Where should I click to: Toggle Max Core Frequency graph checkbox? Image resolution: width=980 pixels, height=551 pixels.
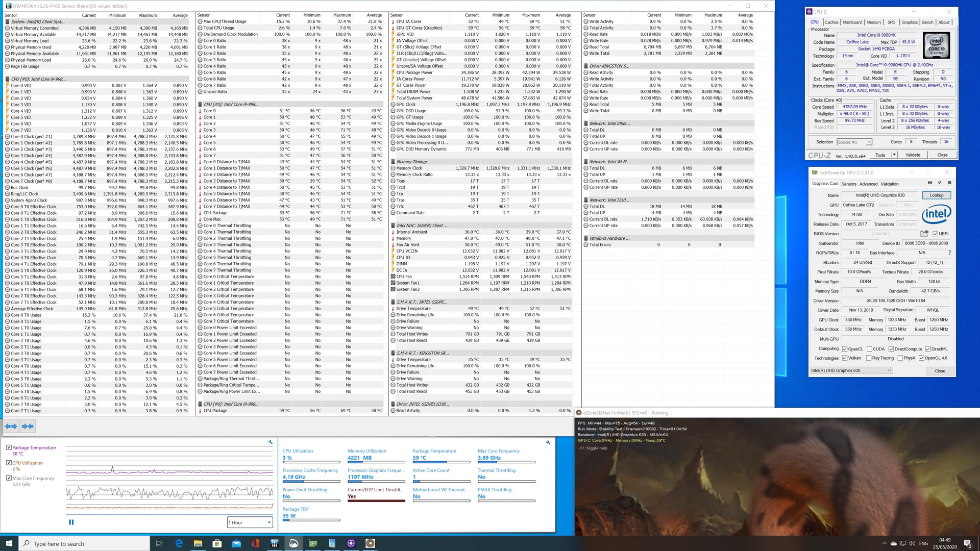click(x=9, y=478)
